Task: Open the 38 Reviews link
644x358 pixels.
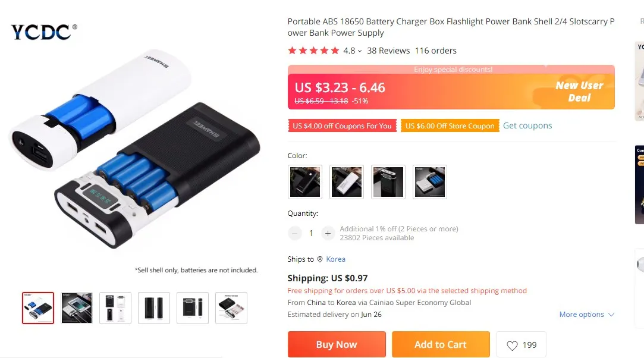Action: click(388, 51)
